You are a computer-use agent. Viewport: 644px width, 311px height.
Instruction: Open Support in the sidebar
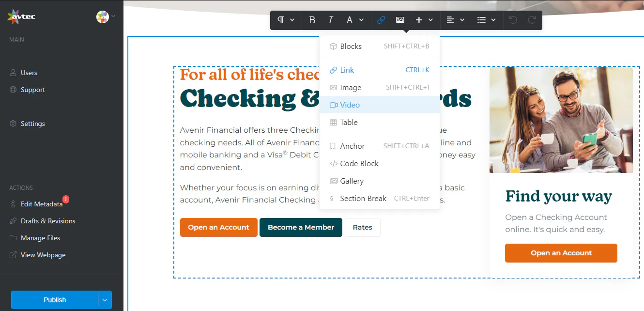[33, 90]
